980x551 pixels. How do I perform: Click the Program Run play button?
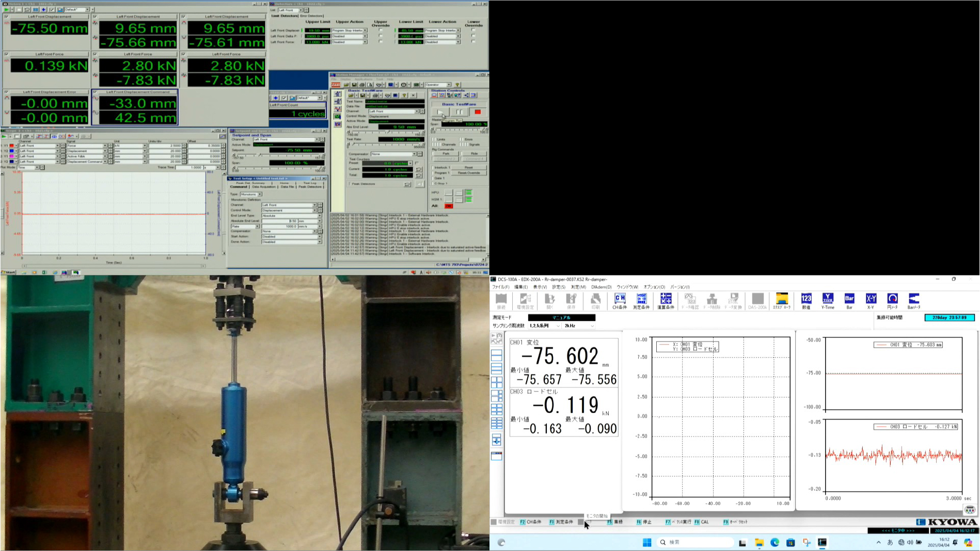point(440,112)
